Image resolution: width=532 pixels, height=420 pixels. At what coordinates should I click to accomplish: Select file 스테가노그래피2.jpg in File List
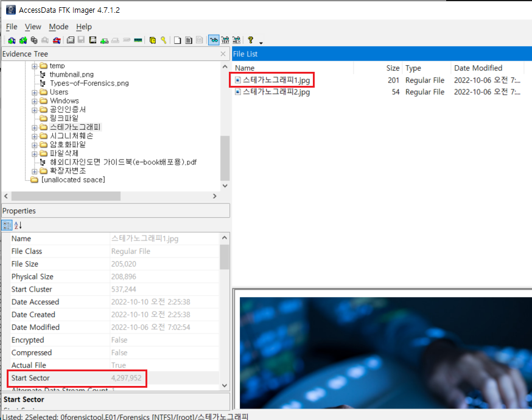coord(276,92)
